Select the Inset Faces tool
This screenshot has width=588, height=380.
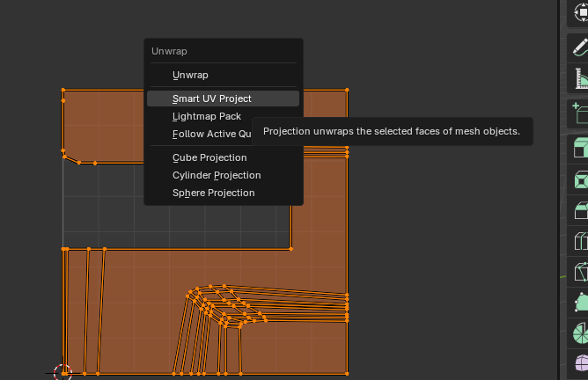pos(580,179)
